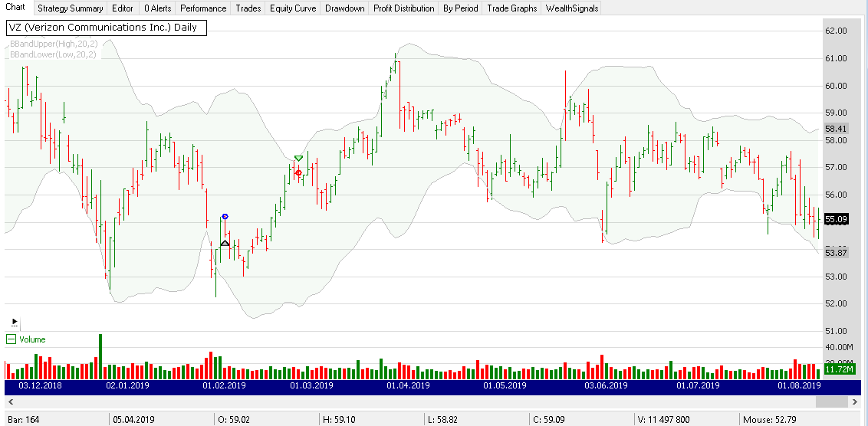
Task: View the 0 Alerts tab
Action: [x=159, y=8]
